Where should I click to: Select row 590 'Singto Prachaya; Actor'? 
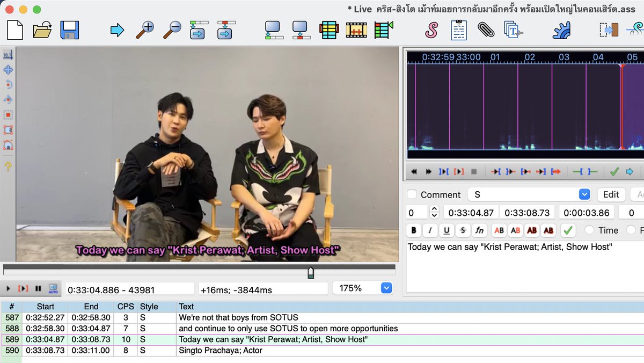(322, 351)
